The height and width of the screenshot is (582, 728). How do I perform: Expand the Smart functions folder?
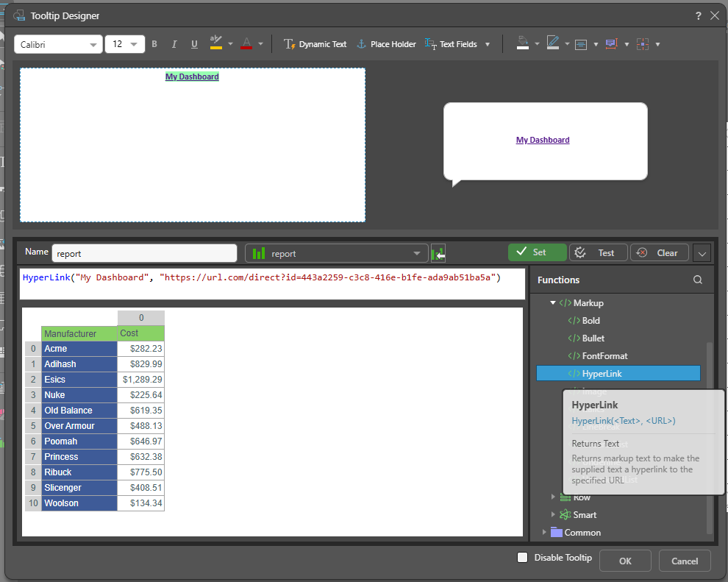click(x=553, y=514)
